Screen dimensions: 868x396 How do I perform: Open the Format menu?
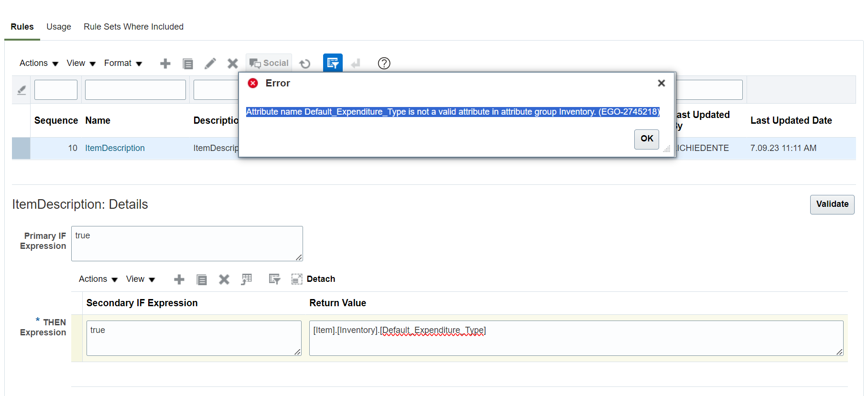pyautogui.click(x=123, y=63)
